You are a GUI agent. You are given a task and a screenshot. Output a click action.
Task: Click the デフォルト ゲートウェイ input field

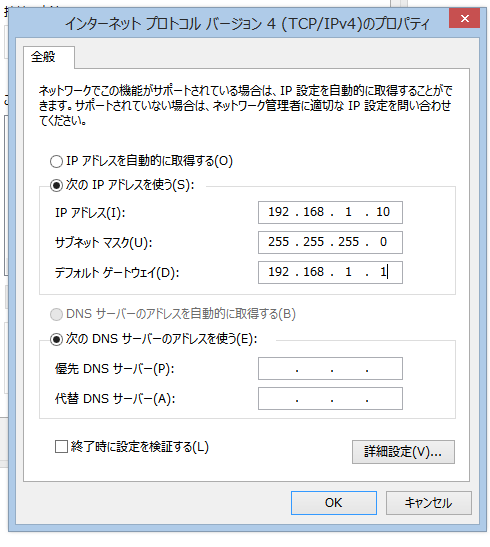point(330,272)
